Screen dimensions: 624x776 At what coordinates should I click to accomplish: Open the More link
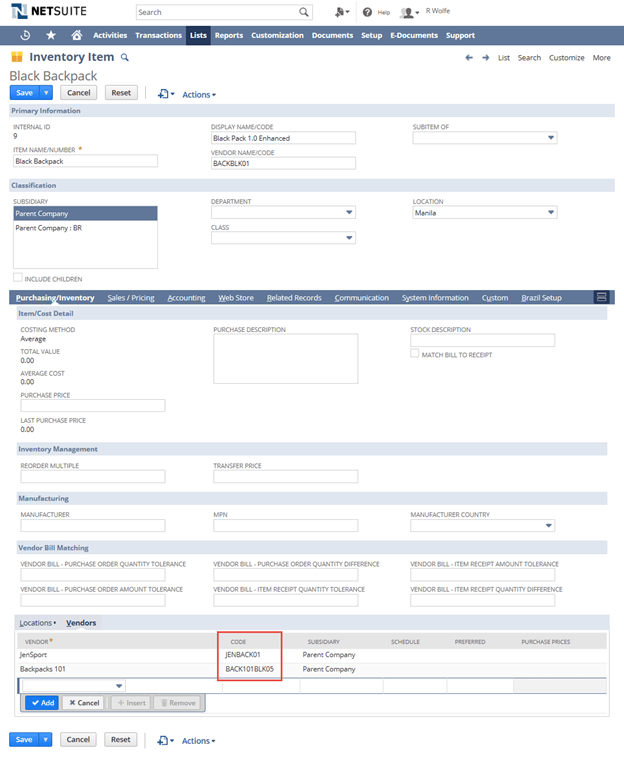click(x=602, y=58)
